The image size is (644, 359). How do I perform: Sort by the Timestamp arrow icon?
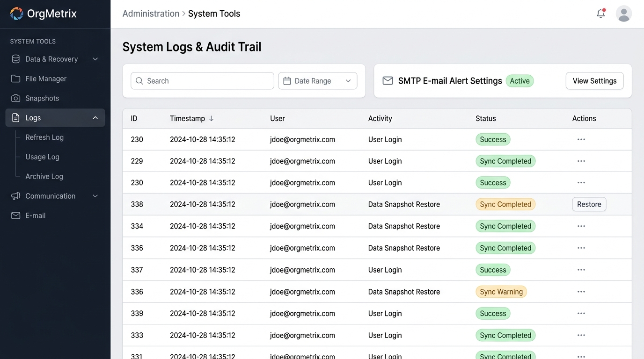(211, 119)
